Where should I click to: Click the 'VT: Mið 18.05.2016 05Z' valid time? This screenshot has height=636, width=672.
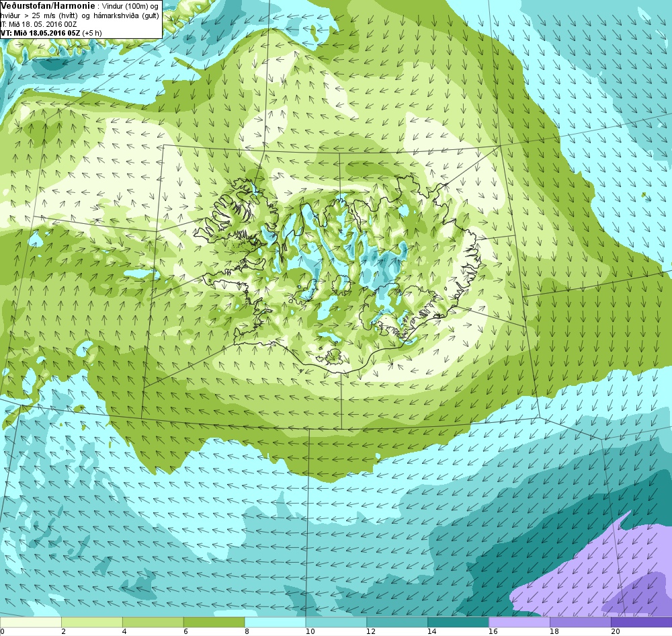tap(40, 32)
